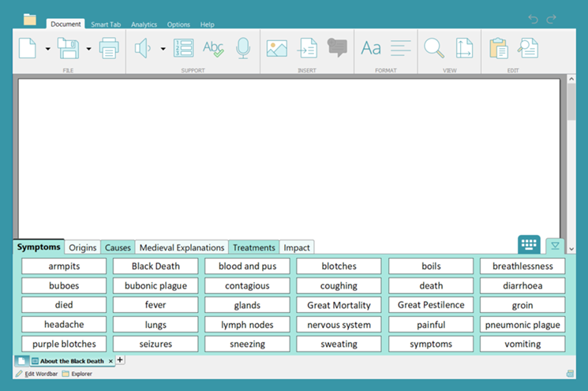
Task: Open the Help ribbon tab
Action: [207, 24]
